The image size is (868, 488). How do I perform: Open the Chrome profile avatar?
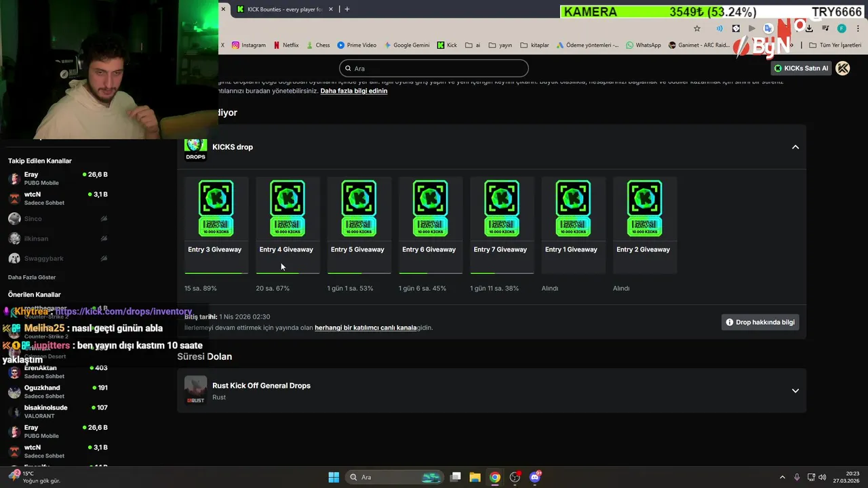[842, 28]
